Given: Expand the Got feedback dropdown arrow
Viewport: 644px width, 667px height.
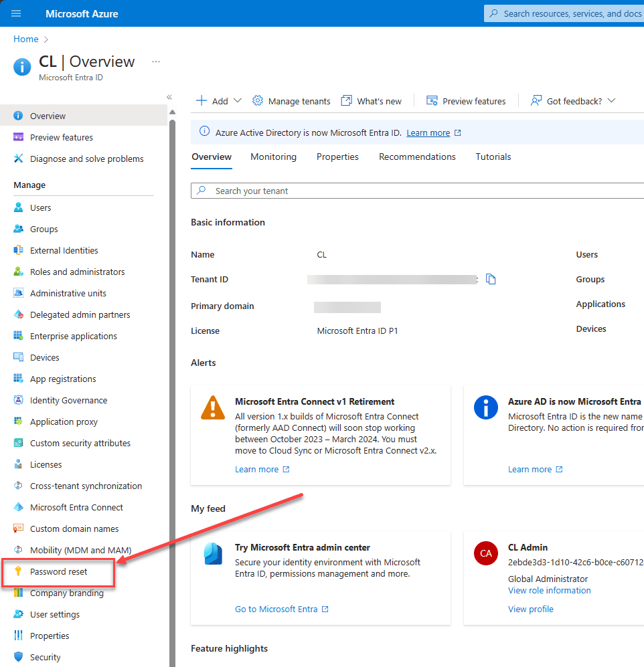Looking at the screenshot, I should click(x=612, y=101).
